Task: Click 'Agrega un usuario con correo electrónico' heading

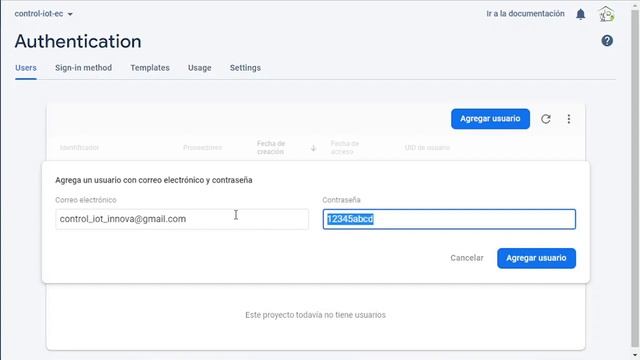Action: [x=153, y=180]
